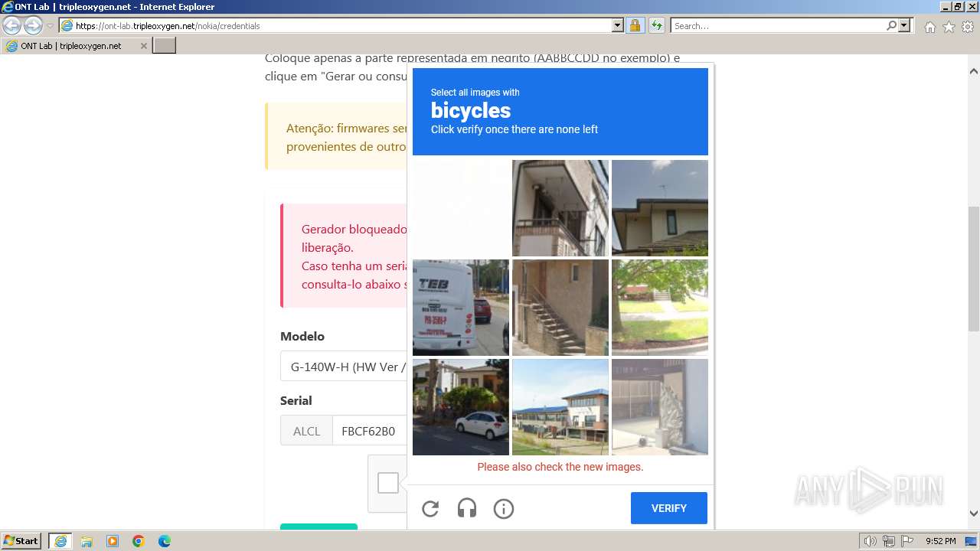Viewport: 980px width, 551px height.
Task: Click the page refresh icon beside the lock
Action: 657,25
